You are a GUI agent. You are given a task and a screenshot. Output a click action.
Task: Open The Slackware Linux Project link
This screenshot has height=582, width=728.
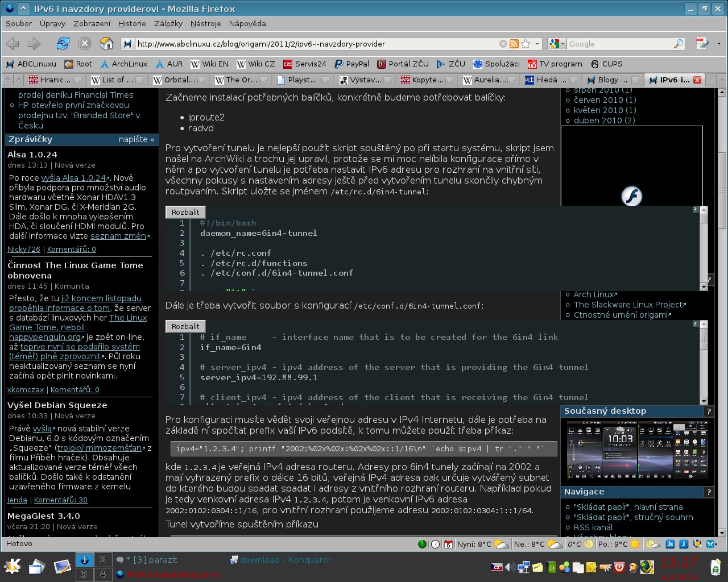(628, 305)
